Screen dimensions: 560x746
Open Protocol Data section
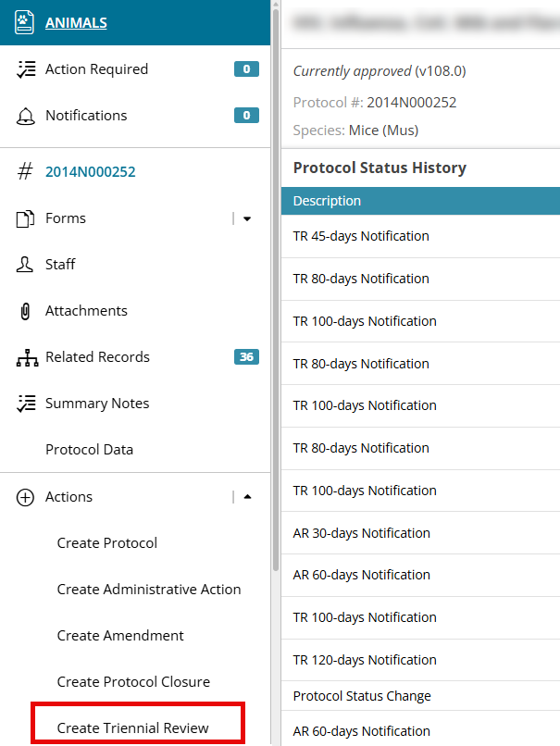(x=89, y=450)
